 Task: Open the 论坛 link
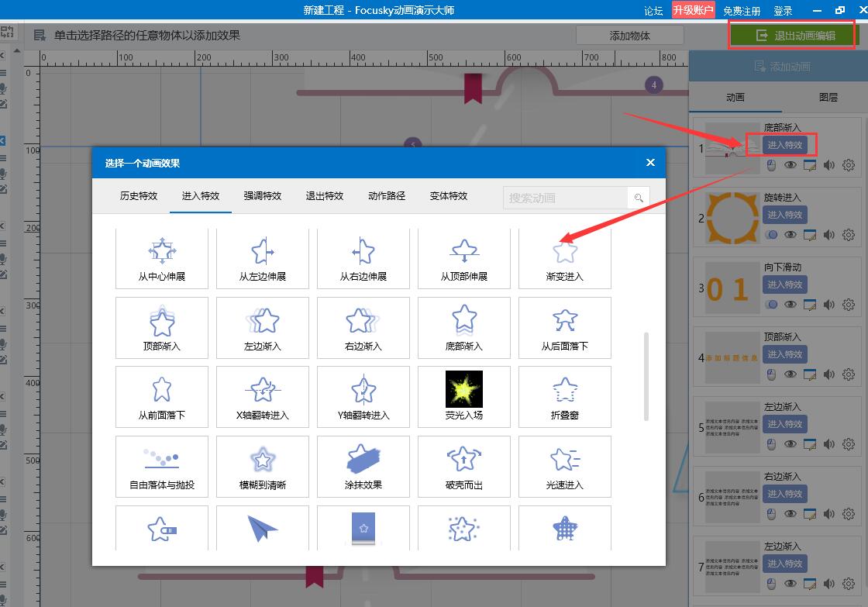[x=653, y=11]
